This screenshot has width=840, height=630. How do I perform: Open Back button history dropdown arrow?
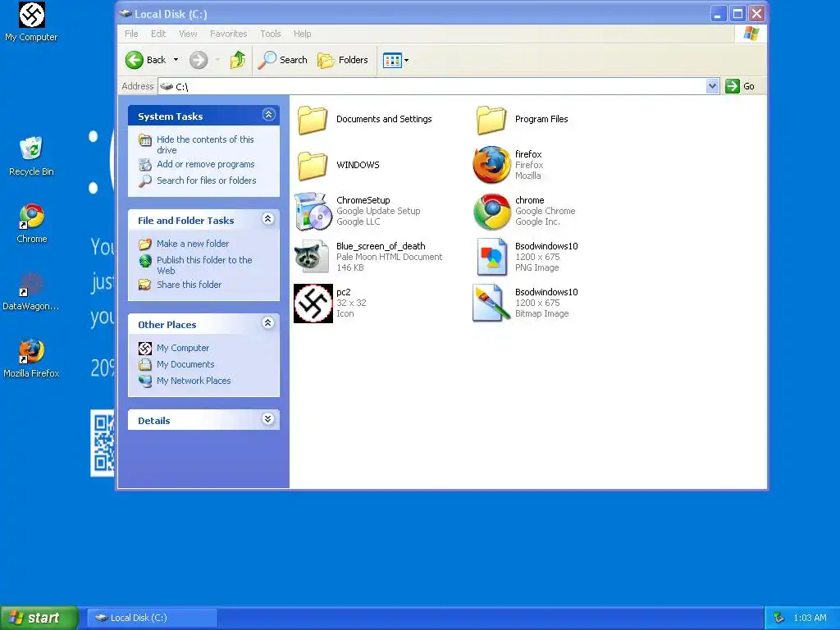click(x=176, y=60)
